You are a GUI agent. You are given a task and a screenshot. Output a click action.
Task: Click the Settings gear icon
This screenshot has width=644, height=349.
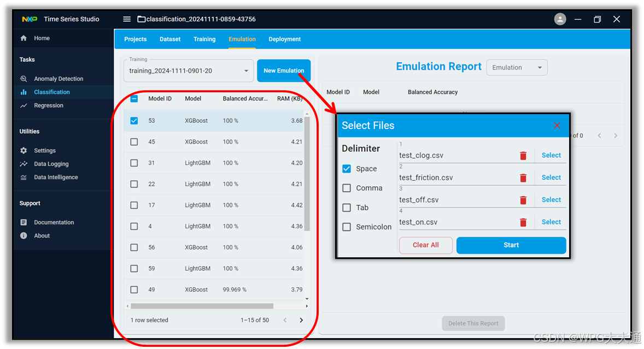[x=24, y=151]
